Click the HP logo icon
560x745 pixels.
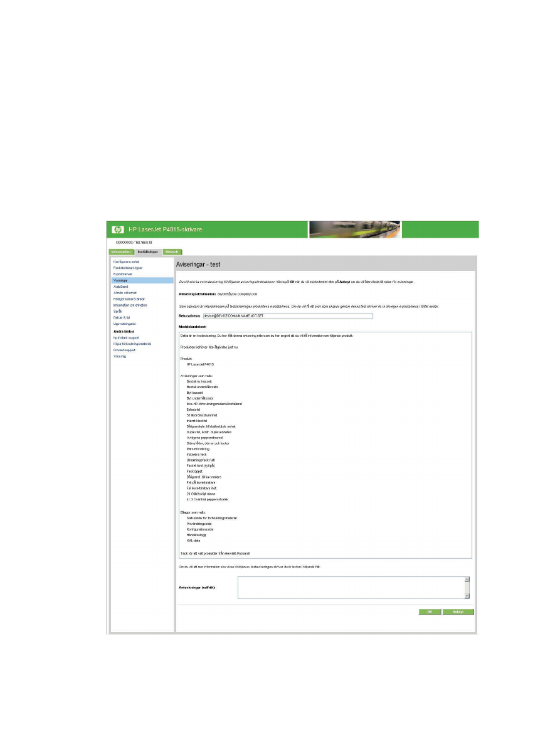(118, 230)
